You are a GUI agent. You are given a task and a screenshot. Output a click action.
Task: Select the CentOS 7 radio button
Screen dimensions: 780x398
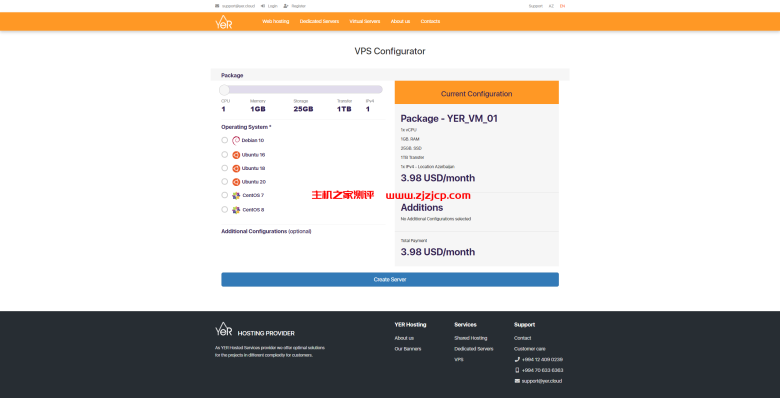(x=224, y=196)
